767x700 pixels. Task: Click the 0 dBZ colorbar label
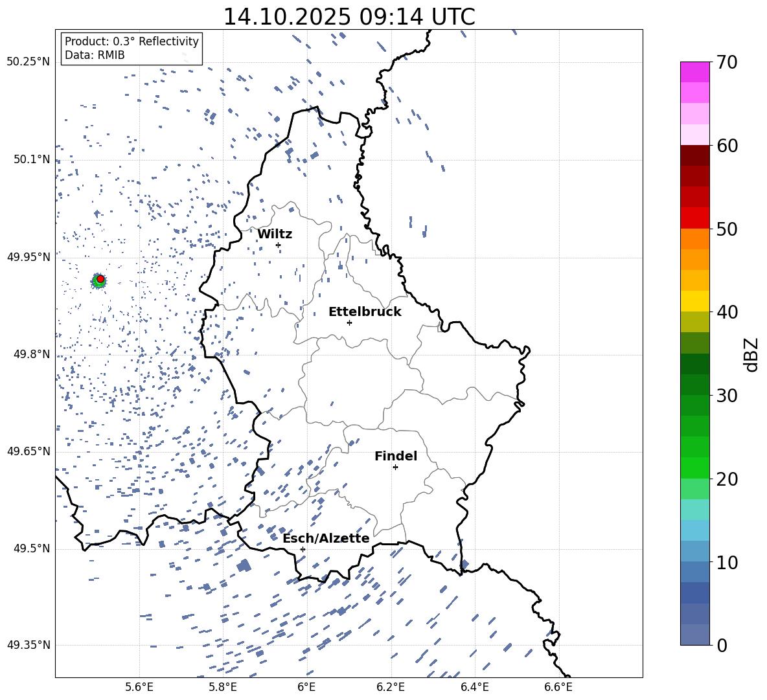pos(721,645)
